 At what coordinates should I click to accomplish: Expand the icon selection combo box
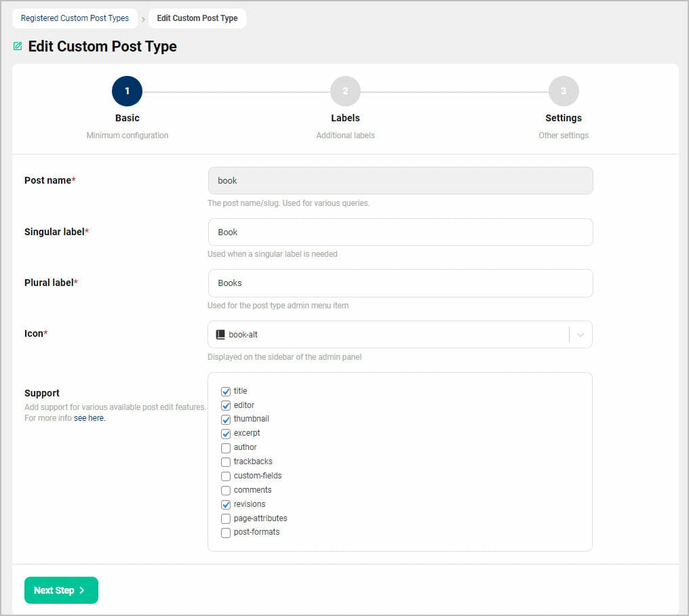coord(580,334)
